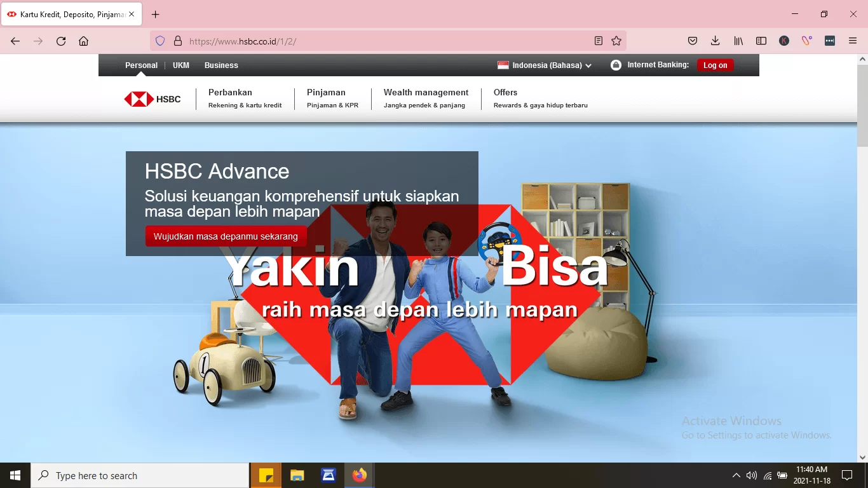Open the Save to Pocket icon

pyautogui.click(x=693, y=41)
